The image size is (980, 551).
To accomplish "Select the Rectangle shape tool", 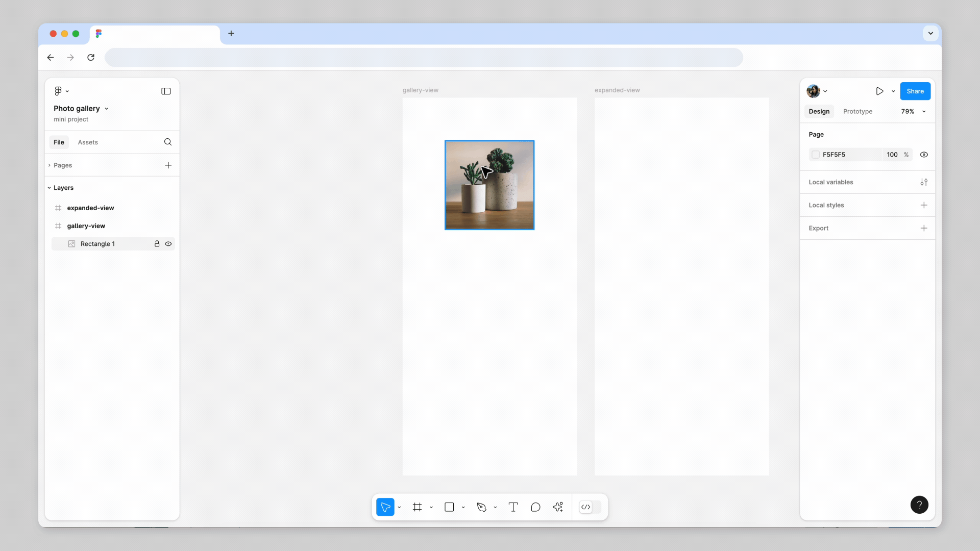I will pyautogui.click(x=449, y=507).
